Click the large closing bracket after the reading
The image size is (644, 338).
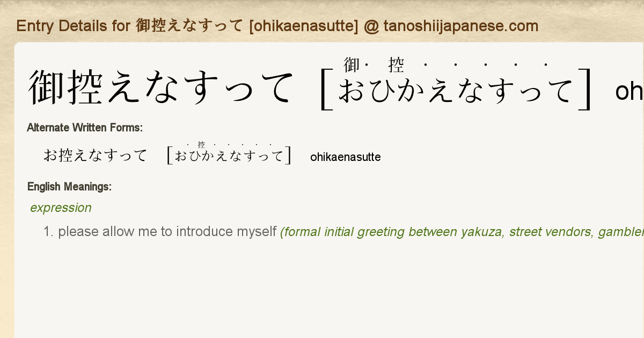coord(584,89)
